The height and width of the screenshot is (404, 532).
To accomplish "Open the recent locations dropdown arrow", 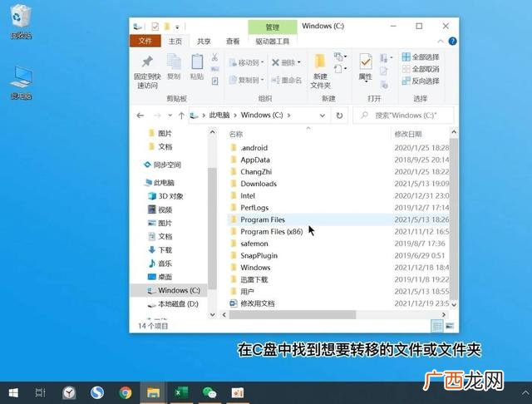I will coord(170,116).
